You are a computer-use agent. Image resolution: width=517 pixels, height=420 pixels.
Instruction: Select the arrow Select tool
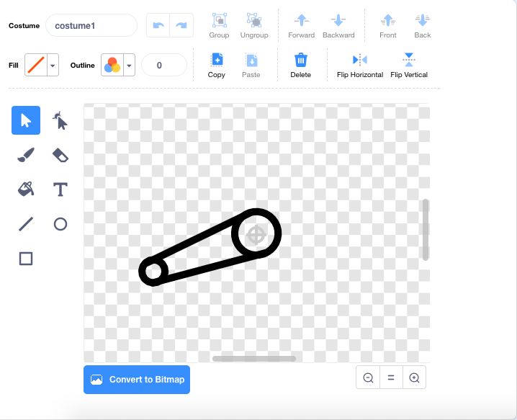point(26,120)
